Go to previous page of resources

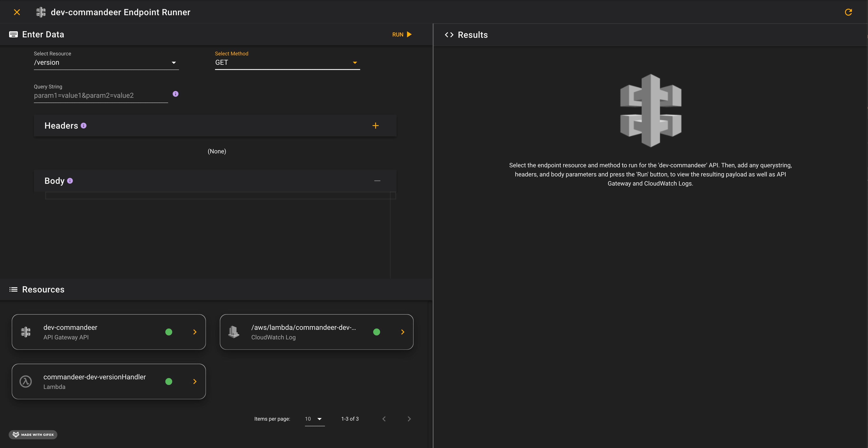coord(384,419)
